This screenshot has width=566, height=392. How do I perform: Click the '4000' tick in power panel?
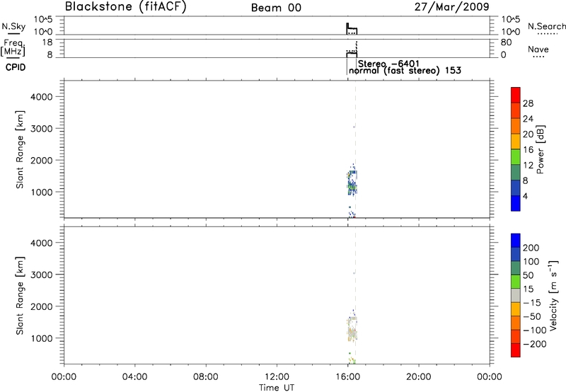(x=42, y=97)
